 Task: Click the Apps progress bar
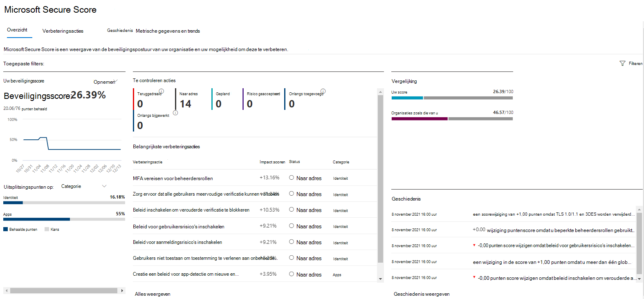64,219
